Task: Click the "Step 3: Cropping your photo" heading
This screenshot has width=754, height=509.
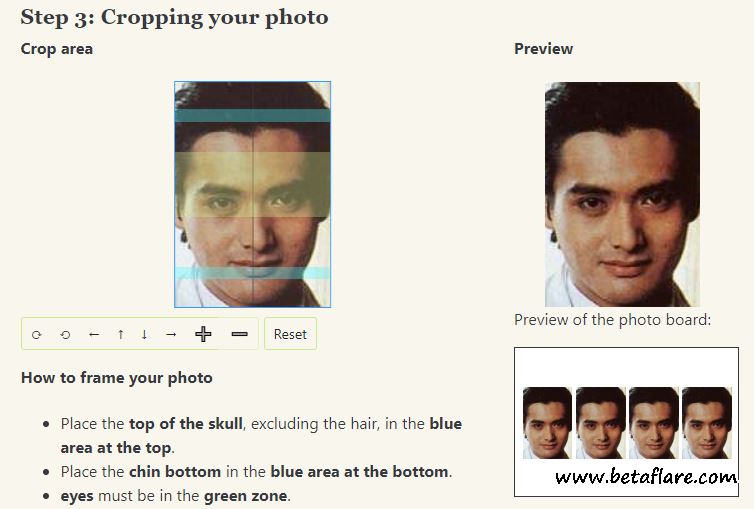Action: [x=174, y=17]
